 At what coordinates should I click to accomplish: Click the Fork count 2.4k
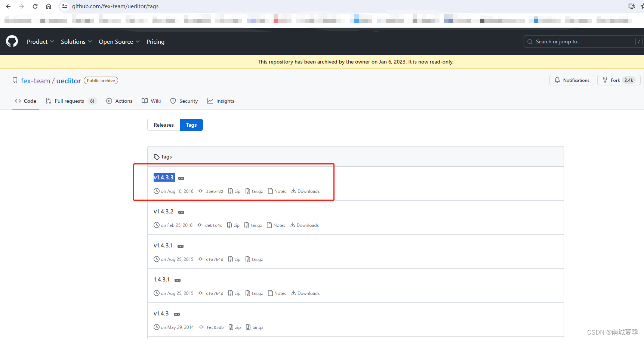629,80
